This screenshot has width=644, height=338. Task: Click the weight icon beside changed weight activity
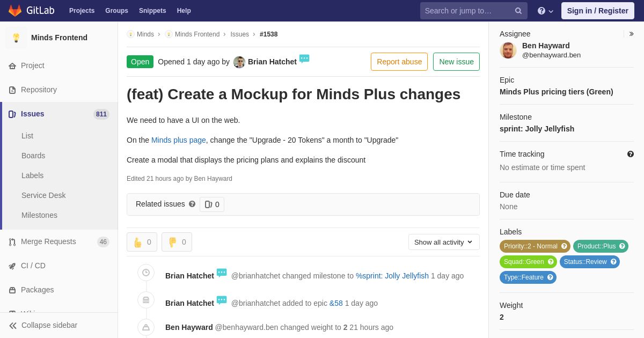click(x=146, y=327)
